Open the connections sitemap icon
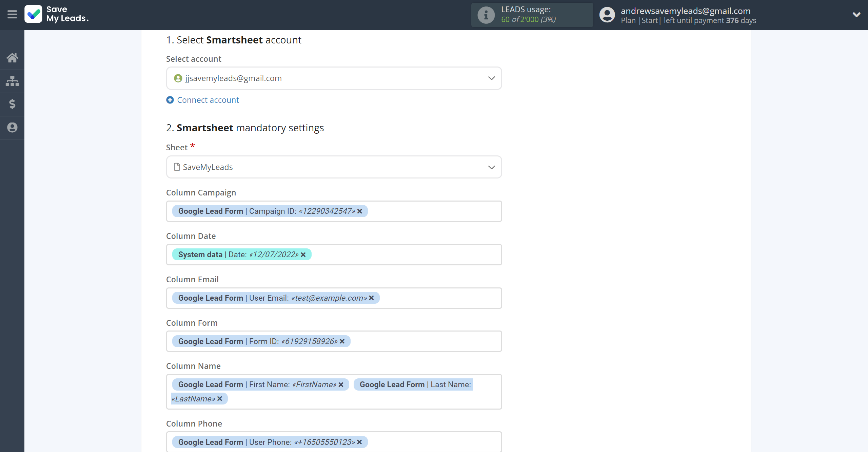The width and height of the screenshot is (868, 452). (12, 81)
